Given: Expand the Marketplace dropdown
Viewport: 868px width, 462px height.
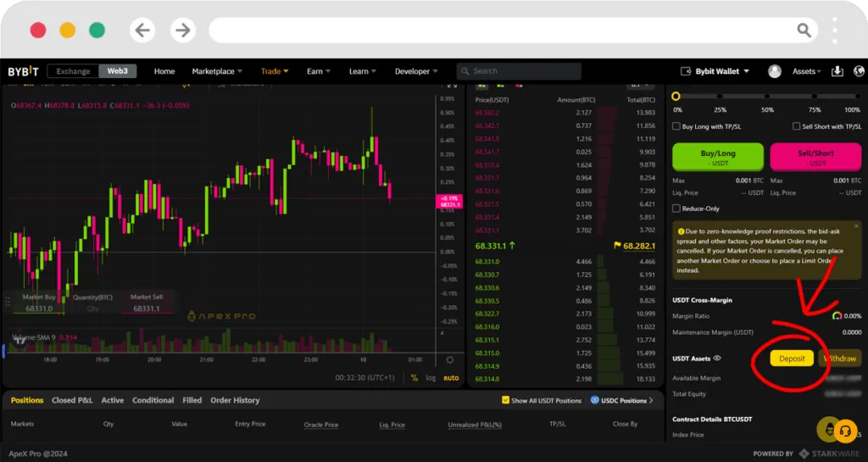Looking at the screenshot, I should pyautogui.click(x=217, y=71).
